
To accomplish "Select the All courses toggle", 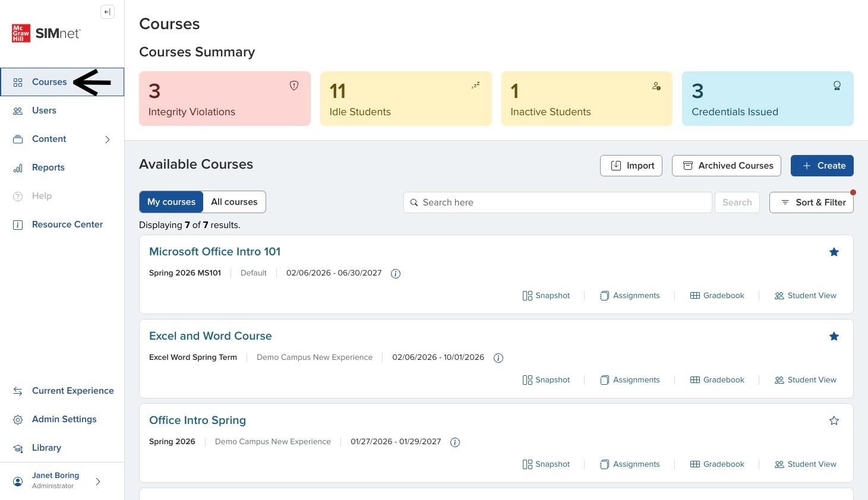I will pyautogui.click(x=234, y=202).
